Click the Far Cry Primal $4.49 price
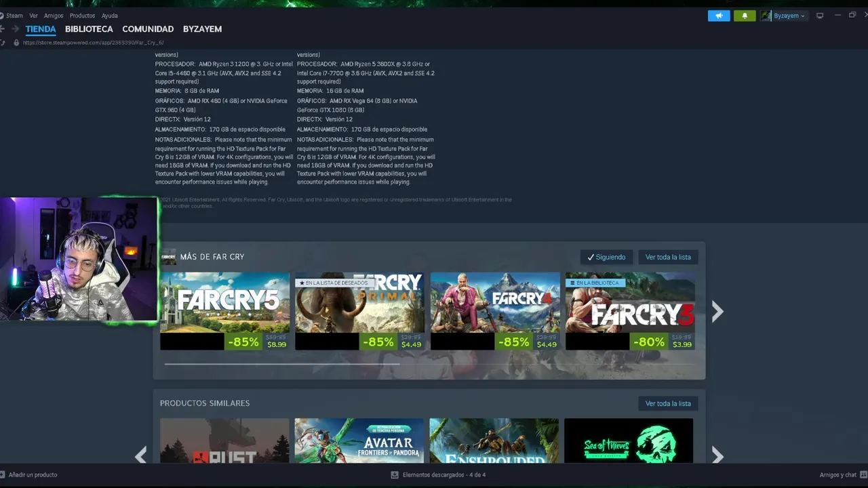868x488 pixels. [x=412, y=345]
